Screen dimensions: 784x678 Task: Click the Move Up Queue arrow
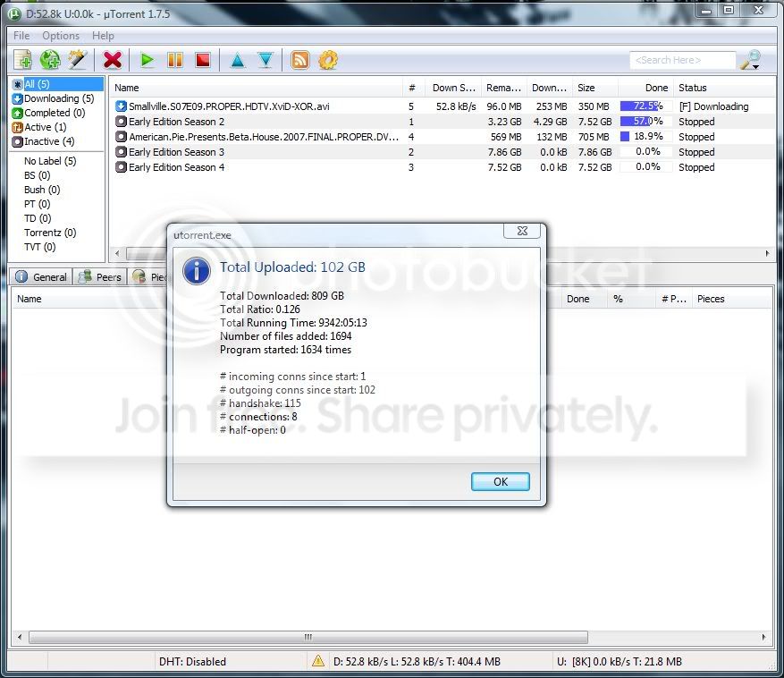tap(238, 60)
